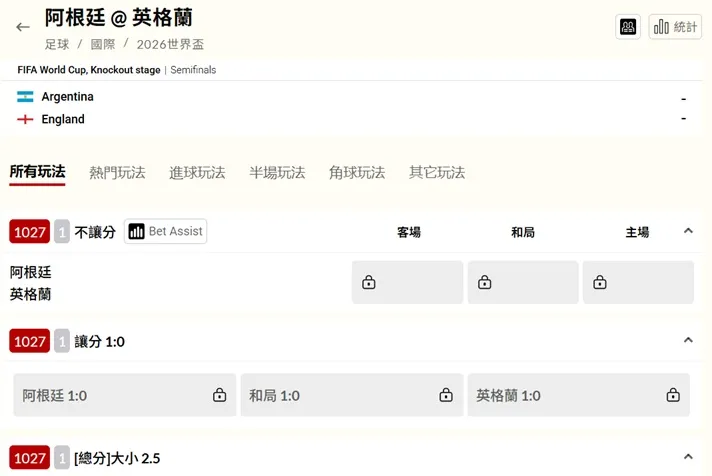Click the FIFA World Cup, Knockout stage text
Viewport: 712px width, 476px height.
coord(89,70)
